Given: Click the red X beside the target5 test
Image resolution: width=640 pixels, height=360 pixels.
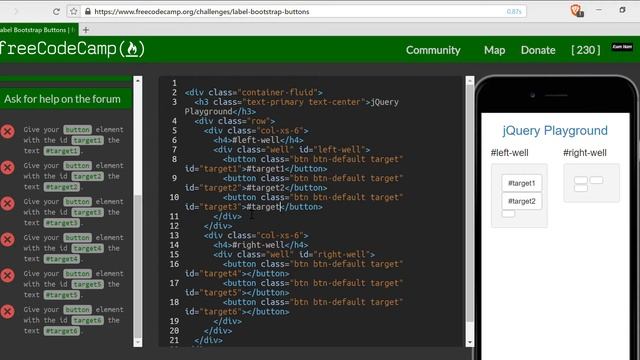Looking at the screenshot, I should [x=7, y=275].
